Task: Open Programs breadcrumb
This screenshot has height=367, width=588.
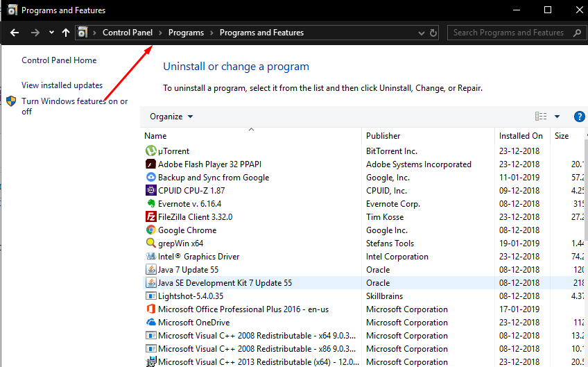Action: pos(186,33)
